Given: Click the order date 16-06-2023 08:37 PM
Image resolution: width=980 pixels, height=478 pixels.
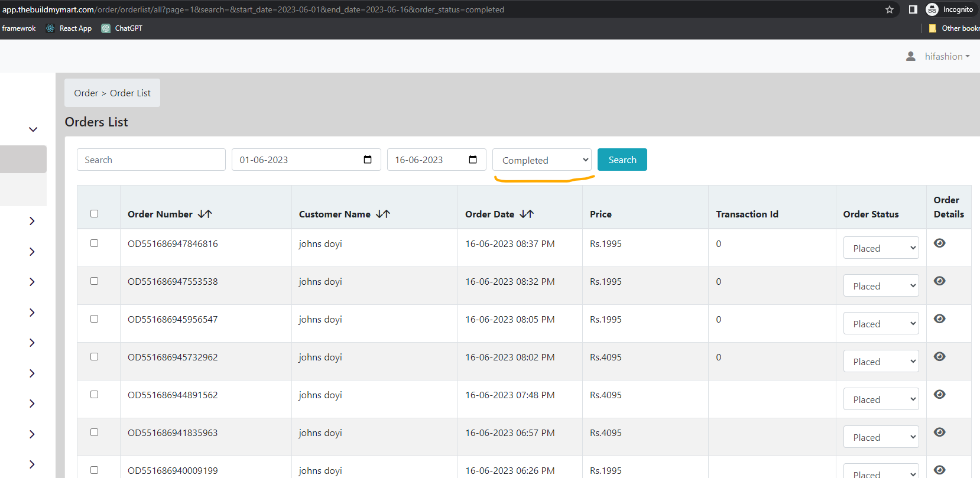Looking at the screenshot, I should 510,243.
